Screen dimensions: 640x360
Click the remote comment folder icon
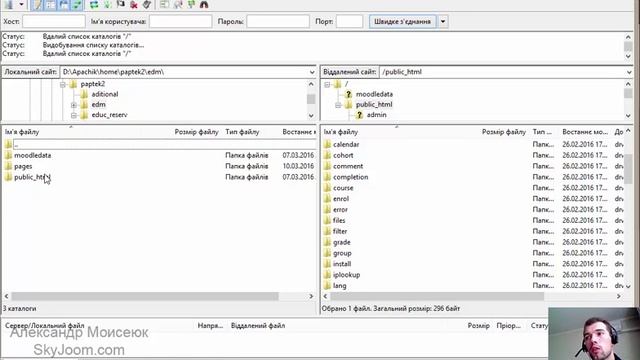(327, 166)
